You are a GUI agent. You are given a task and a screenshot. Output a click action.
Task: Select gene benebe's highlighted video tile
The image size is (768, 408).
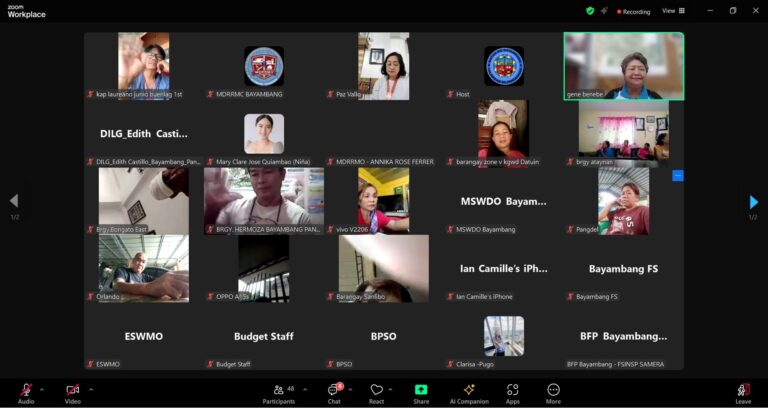pos(623,66)
